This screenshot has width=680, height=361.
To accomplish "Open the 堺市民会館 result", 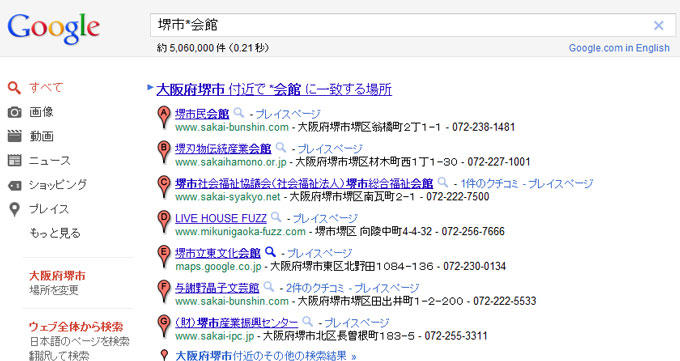I will (202, 114).
